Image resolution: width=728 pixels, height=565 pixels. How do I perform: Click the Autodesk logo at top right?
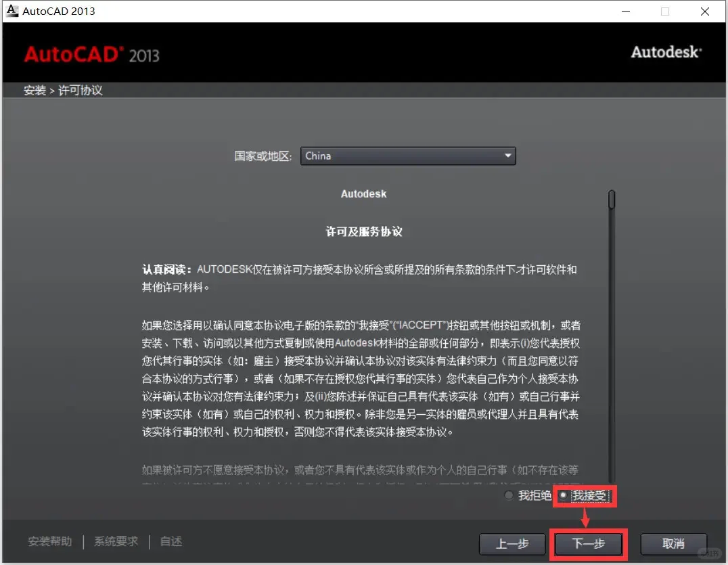(x=666, y=52)
